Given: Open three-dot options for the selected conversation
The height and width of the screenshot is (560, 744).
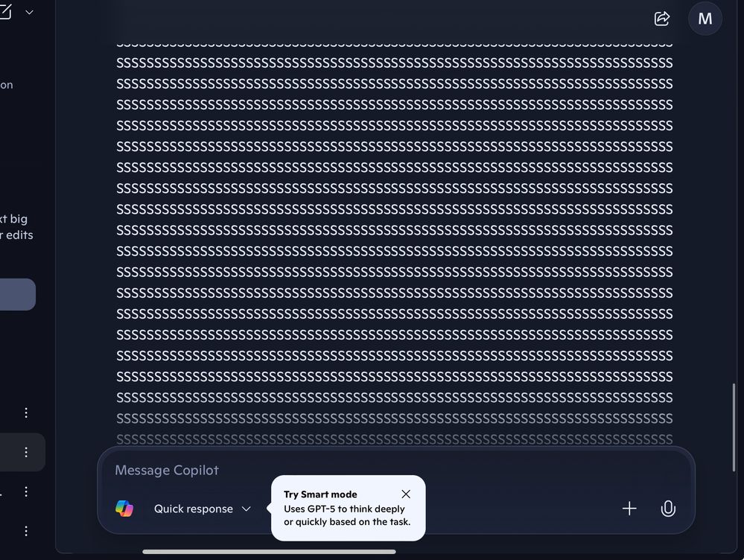Looking at the screenshot, I should click(x=26, y=452).
